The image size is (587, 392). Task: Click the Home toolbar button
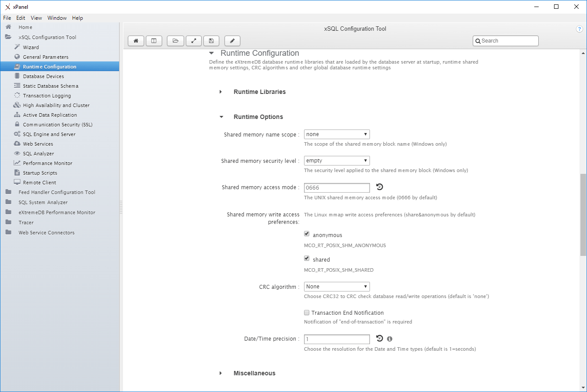click(136, 41)
